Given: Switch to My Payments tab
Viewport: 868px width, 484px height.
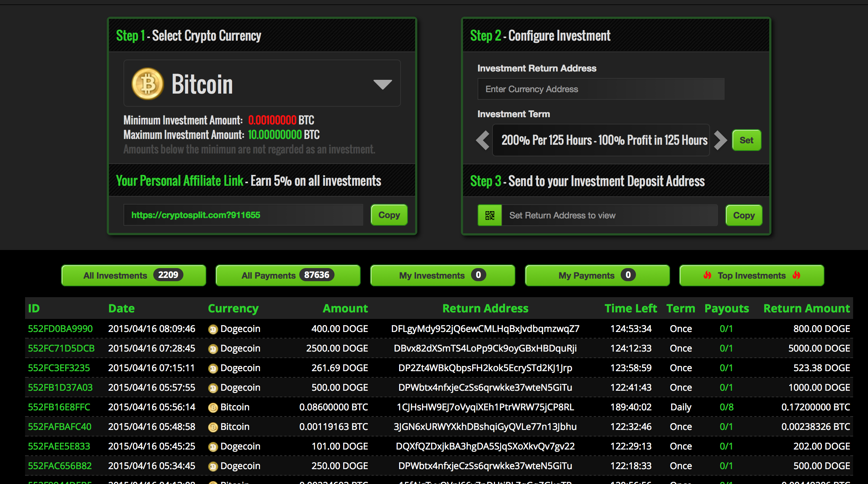Looking at the screenshot, I should (x=597, y=275).
